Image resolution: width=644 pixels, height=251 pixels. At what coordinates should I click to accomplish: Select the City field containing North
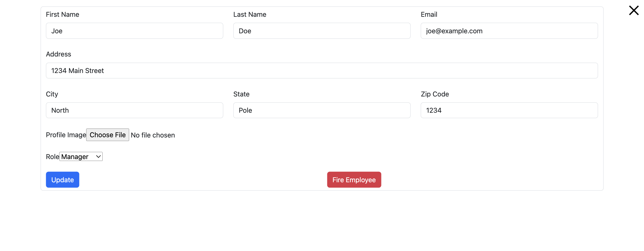134,110
